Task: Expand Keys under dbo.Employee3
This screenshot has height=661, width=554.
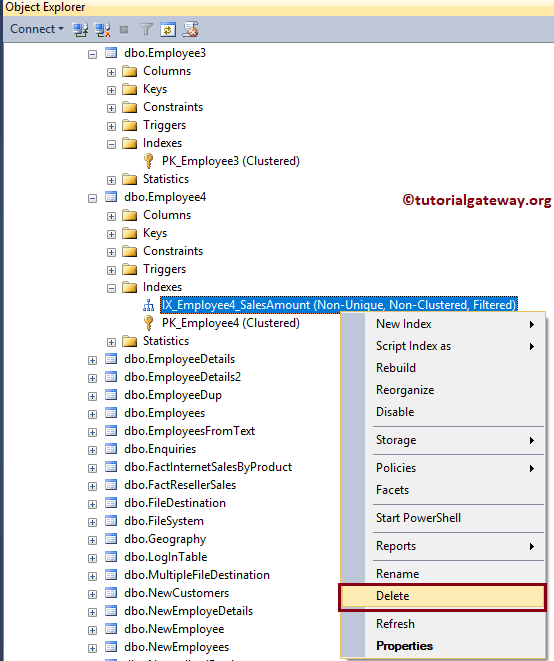Action: tap(111, 91)
